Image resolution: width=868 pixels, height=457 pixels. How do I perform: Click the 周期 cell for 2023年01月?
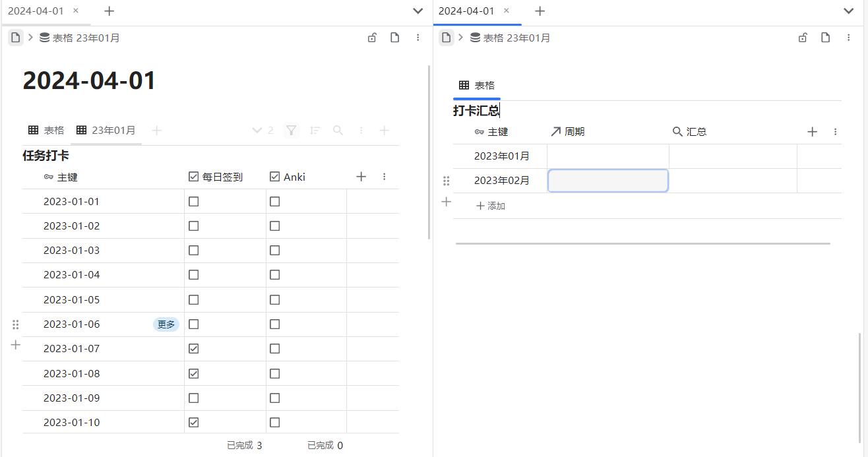point(607,156)
